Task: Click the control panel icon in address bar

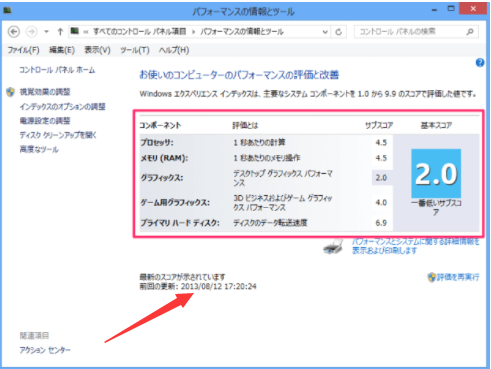Action: pos(75,31)
